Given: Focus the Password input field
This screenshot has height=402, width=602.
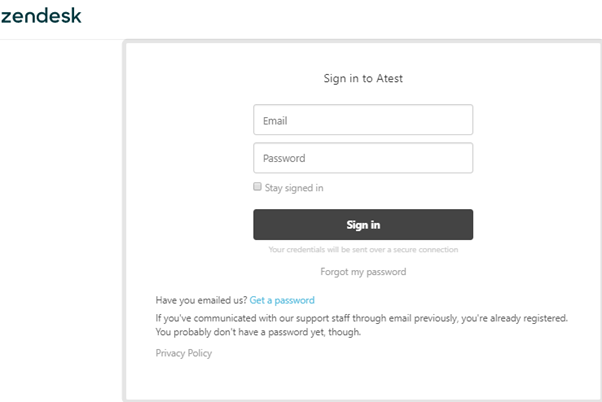Looking at the screenshot, I should pos(363,158).
